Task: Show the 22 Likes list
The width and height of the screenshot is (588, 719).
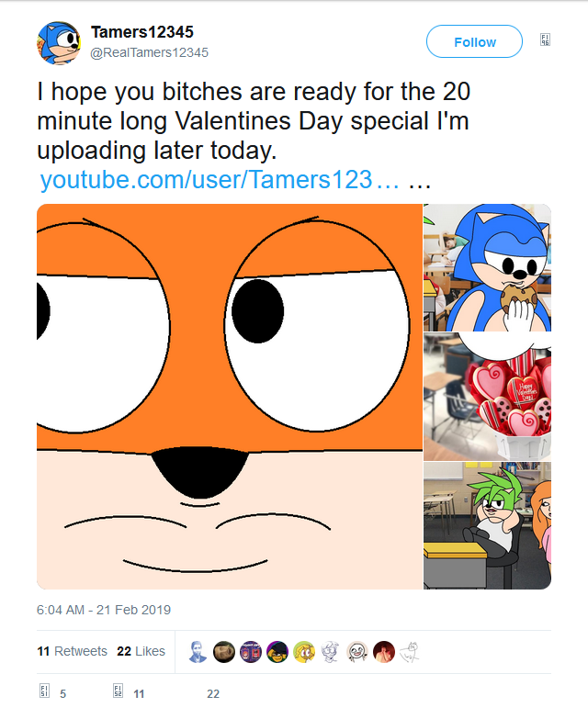Action: [141, 651]
